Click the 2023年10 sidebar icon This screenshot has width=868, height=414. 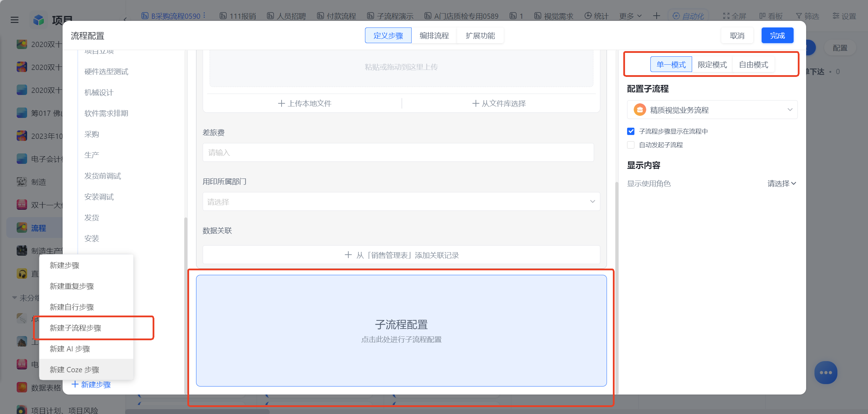tap(22, 136)
